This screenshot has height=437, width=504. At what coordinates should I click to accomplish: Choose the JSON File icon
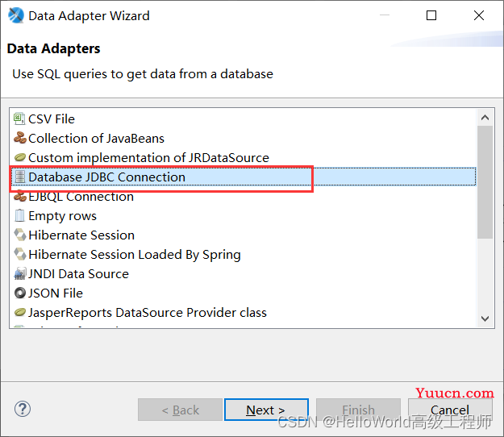coord(20,293)
